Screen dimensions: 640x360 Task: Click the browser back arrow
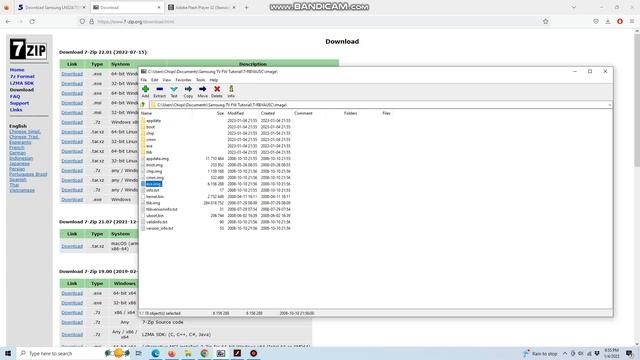(8, 21)
